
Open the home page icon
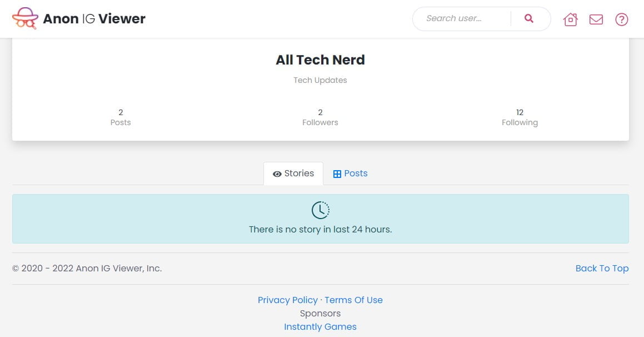click(x=570, y=19)
